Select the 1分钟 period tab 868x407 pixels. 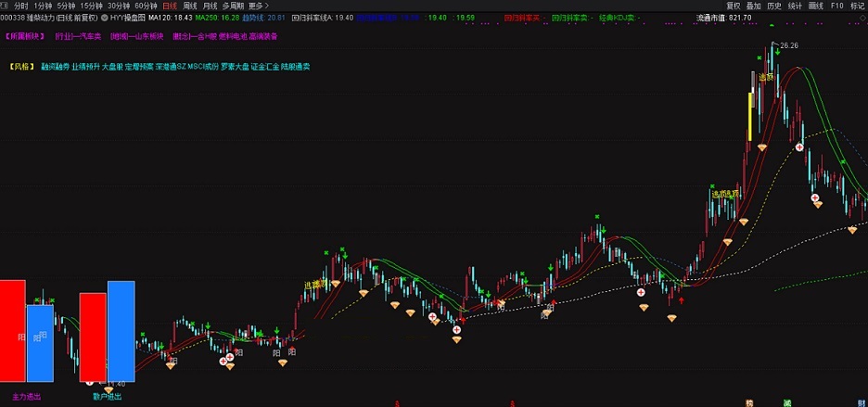point(43,6)
